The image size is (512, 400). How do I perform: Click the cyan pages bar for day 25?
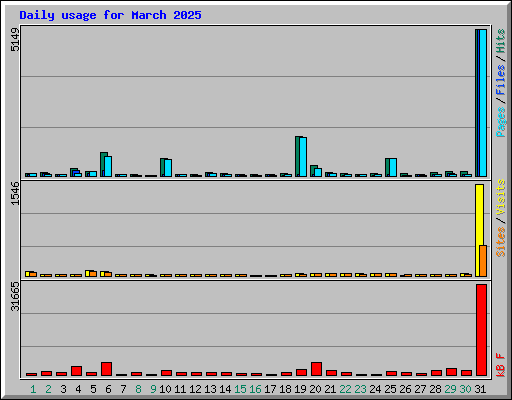pyautogui.click(x=393, y=167)
